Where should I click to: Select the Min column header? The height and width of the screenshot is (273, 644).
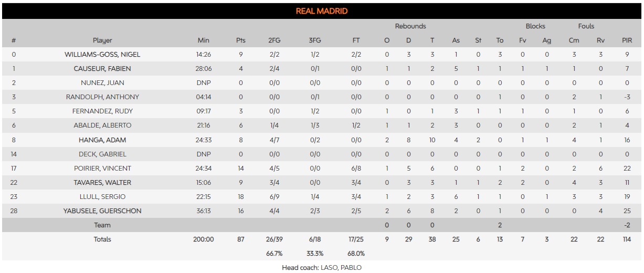[204, 40]
